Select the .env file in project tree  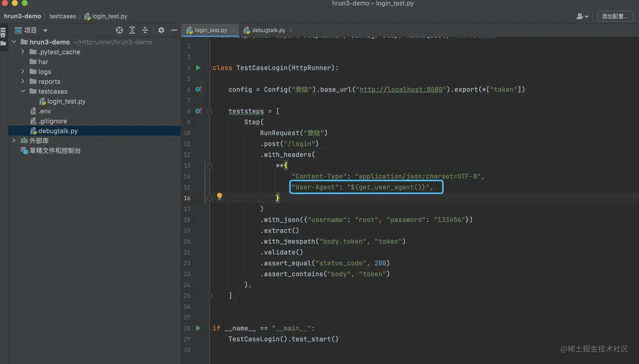coord(44,111)
